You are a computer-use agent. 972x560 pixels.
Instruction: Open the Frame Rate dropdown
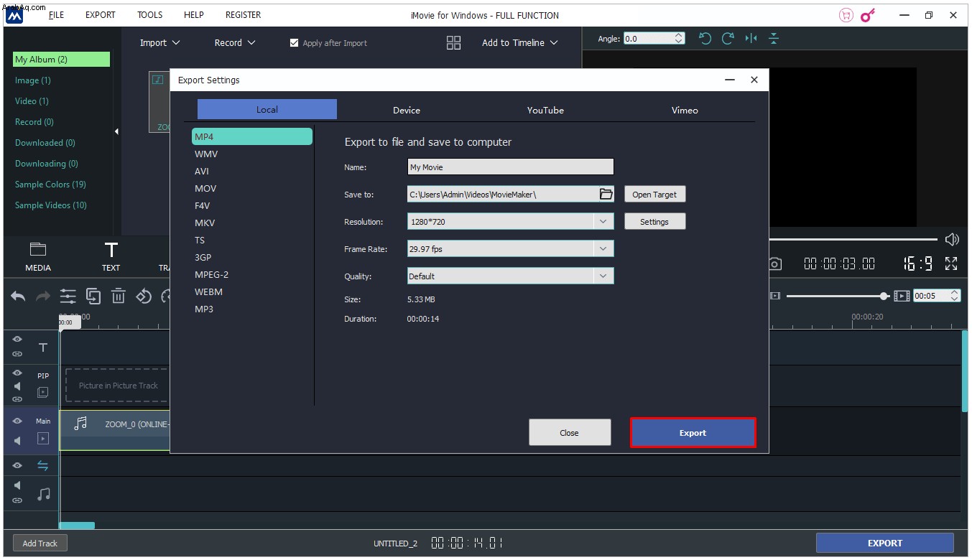(x=510, y=249)
